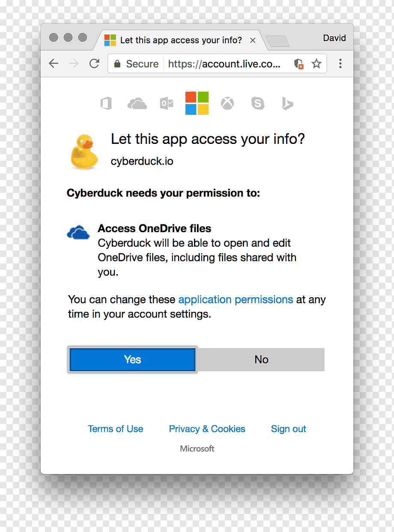Open the Xbox icon in header
The width and height of the screenshot is (394, 532).
pos(227,103)
